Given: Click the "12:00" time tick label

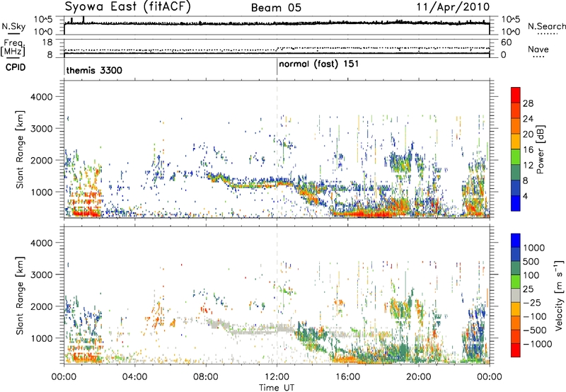Looking at the screenshot, I should click(x=277, y=377).
